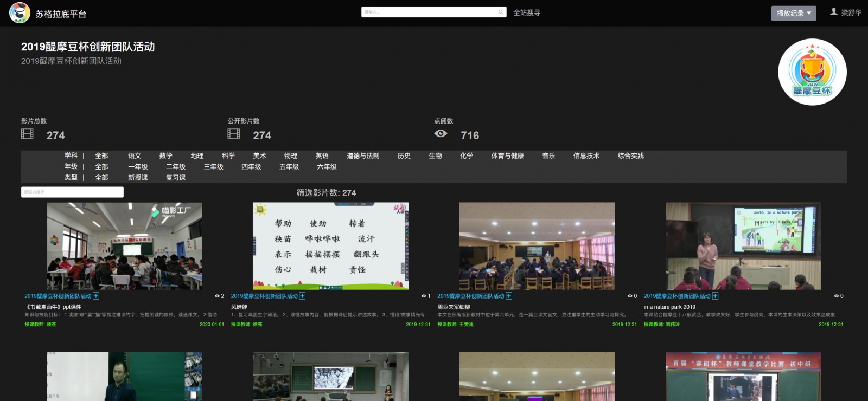The width and height of the screenshot is (868, 401).
Task: Click plus icon under in a nature park thumbnail
Action: 716,296
